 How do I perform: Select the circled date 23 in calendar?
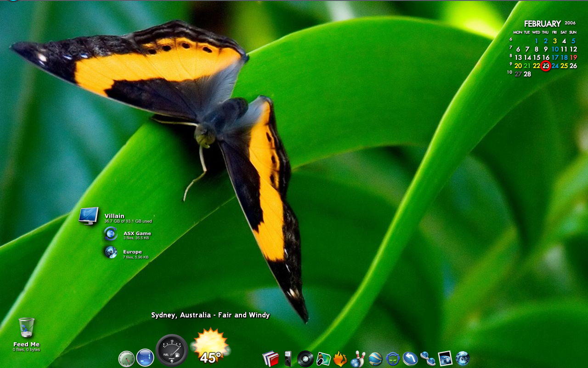coord(546,66)
